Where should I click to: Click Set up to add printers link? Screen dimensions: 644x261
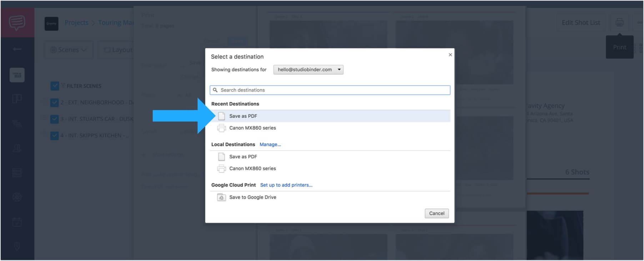pyautogui.click(x=286, y=185)
